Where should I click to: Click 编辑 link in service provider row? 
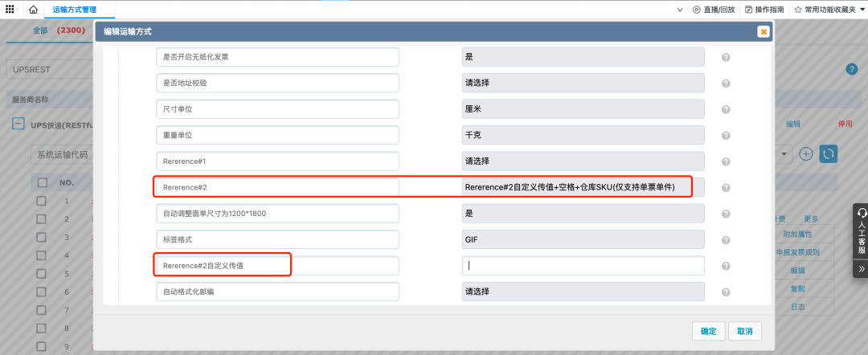coord(793,124)
